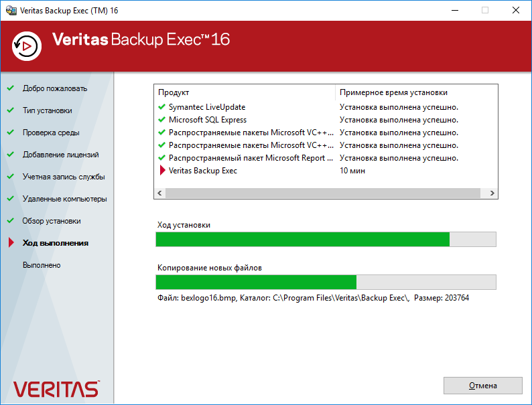Image resolution: width=532 pixels, height=405 pixels.
Task: Close the Veritas Backup Exec installer window
Action: click(516, 11)
